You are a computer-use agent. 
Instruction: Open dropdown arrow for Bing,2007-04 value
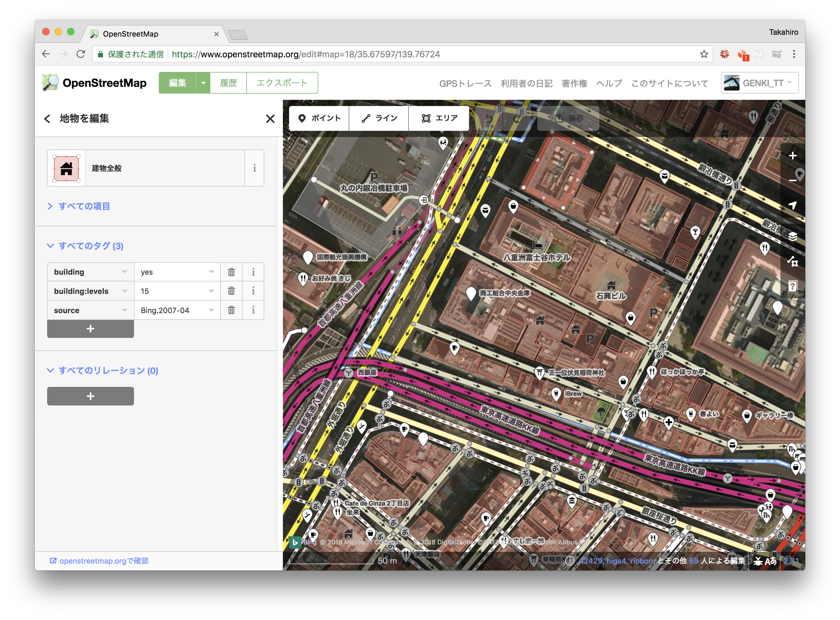coord(212,310)
